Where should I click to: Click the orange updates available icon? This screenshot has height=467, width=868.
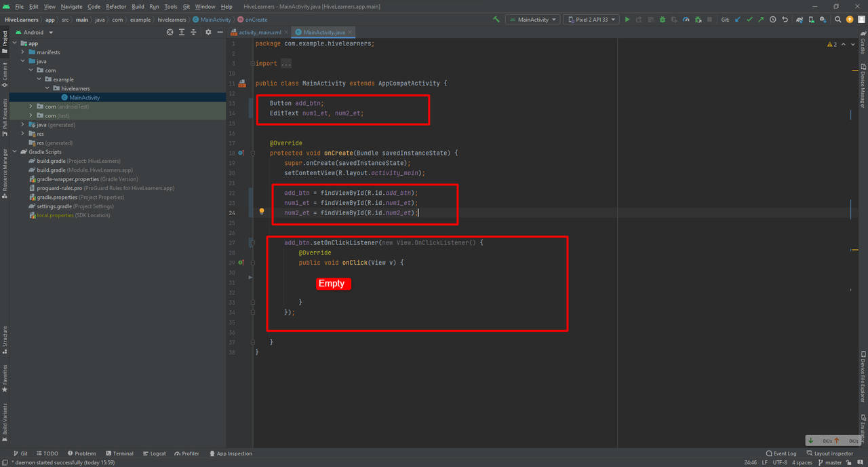[x=850, y=20]
